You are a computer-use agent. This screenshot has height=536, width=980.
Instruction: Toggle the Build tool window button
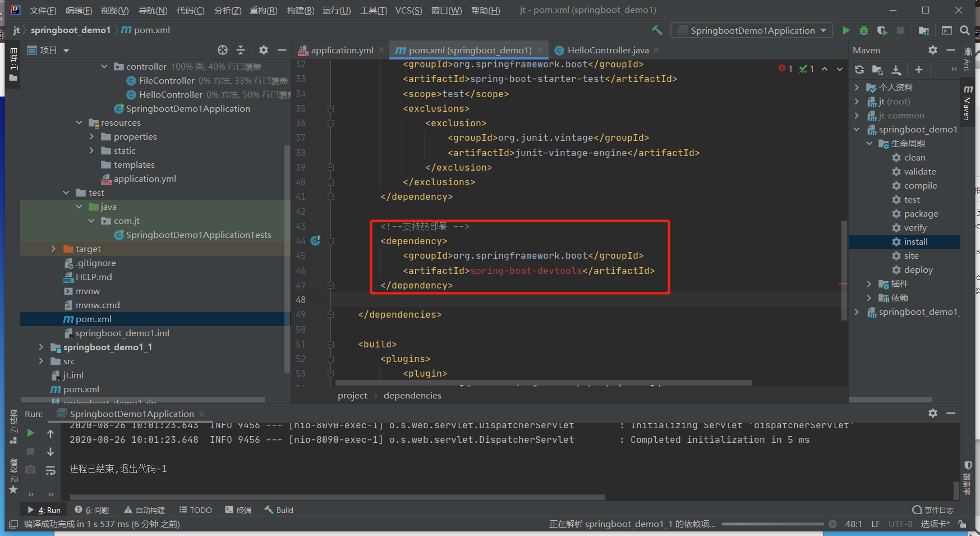pyautogui.click(x=279, y=510)
